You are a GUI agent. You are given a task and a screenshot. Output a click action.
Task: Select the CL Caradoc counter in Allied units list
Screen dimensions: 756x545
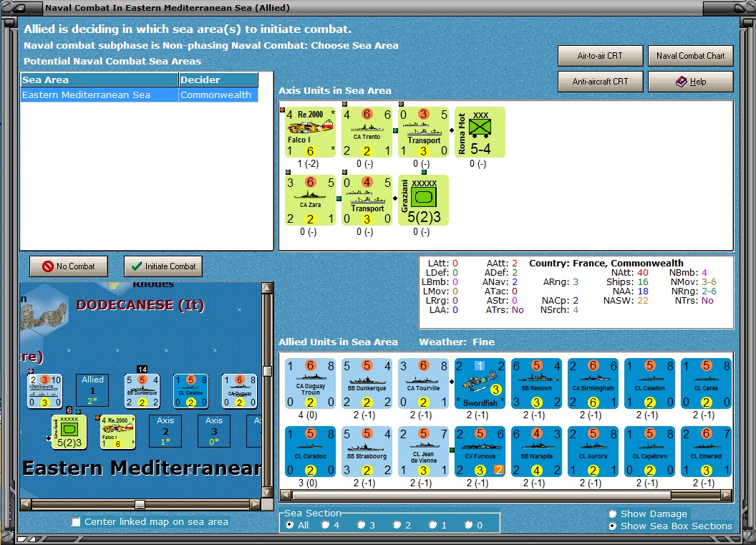(x=310, y=451)
